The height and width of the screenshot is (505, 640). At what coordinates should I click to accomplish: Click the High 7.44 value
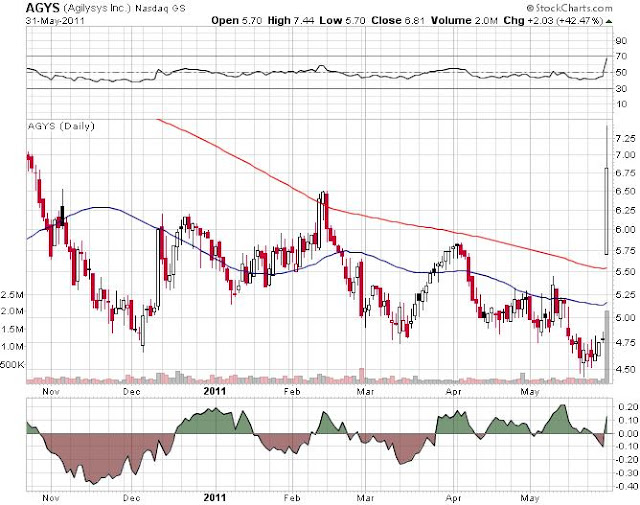291,20
